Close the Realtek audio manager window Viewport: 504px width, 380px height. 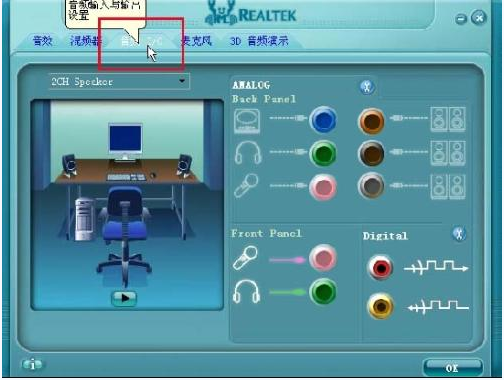(x=479, y=18)
